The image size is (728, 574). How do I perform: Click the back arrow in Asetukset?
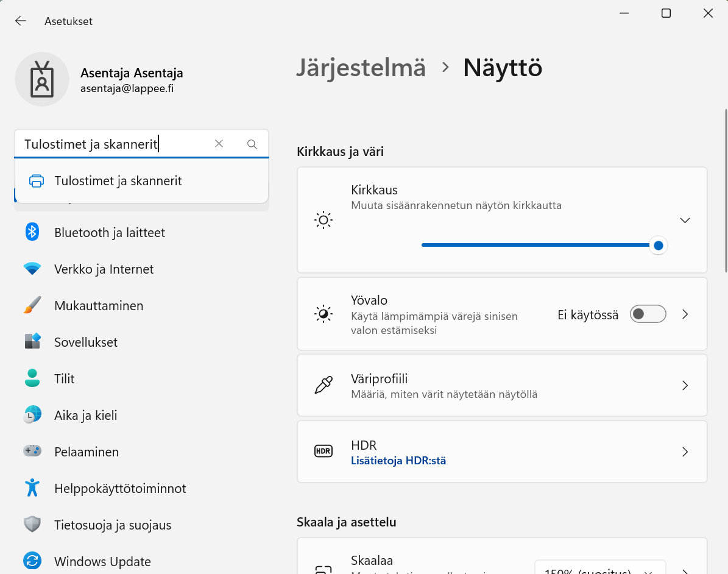coord(21,21)
